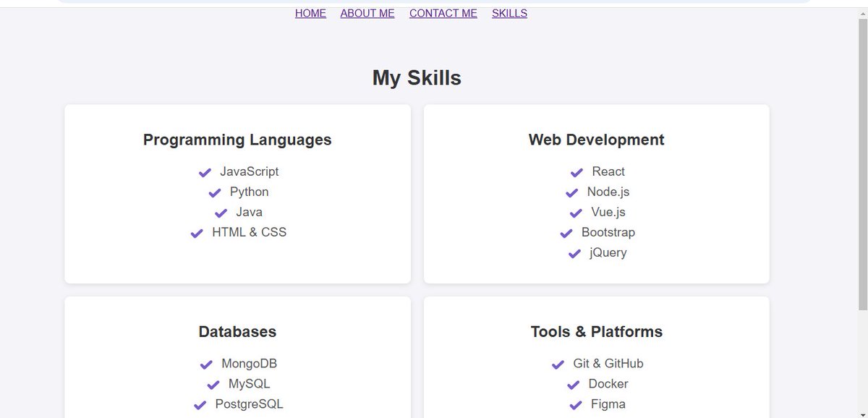
Task: Select the Vue.js skill text
Action: pyautogui.click(x=608, y=212)
